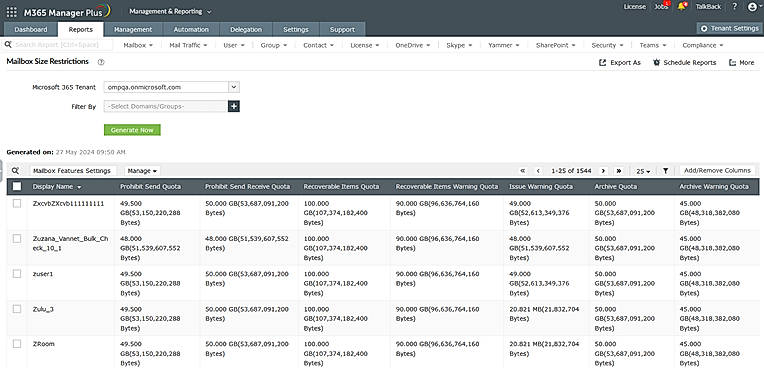Image resolution: width=764 pixels, height=368 pixels.
Task: Switch to the Automation tab
Action: 191,29
